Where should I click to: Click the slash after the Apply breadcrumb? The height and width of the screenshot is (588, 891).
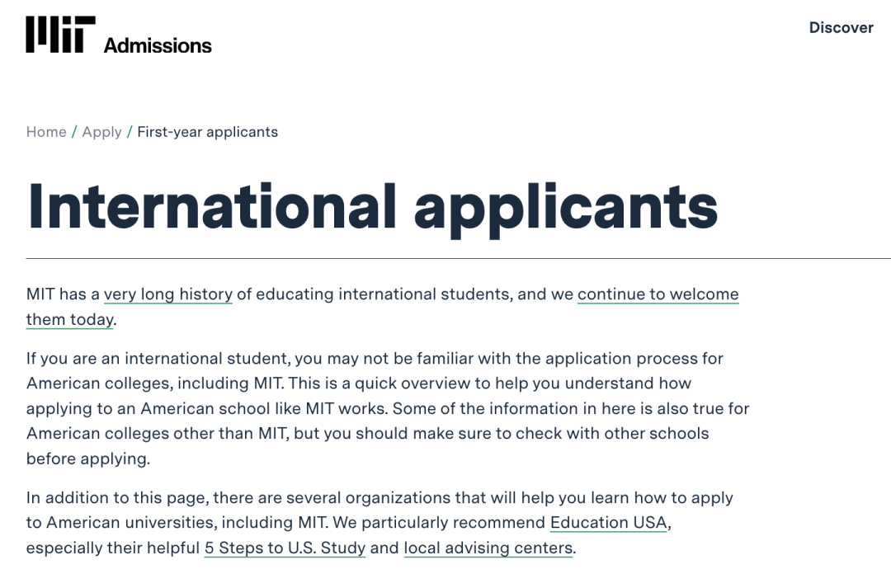click(x=130, y=132)
